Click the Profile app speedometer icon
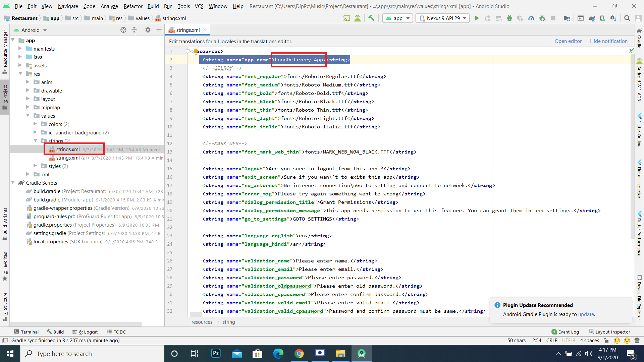Image resolution: width=644 pixels, height=362 pixels. [531, 18]
